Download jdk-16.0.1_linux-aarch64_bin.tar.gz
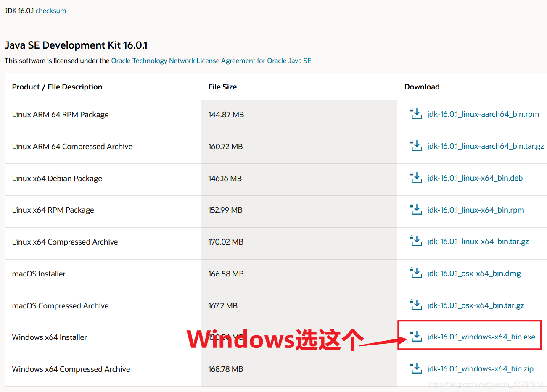This screenshot has width=547, height=392. click(486, 146)
